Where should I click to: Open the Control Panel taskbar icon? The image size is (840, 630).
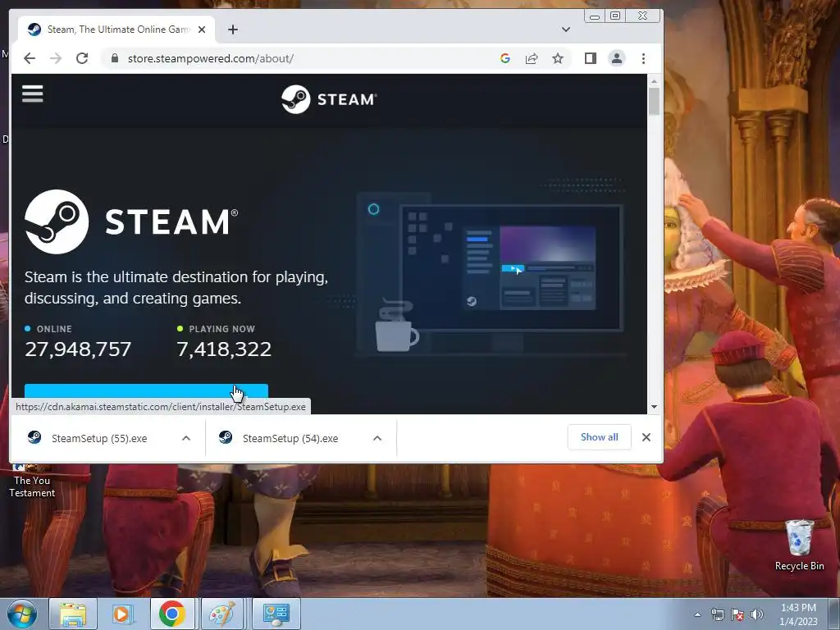click(276, 614)
